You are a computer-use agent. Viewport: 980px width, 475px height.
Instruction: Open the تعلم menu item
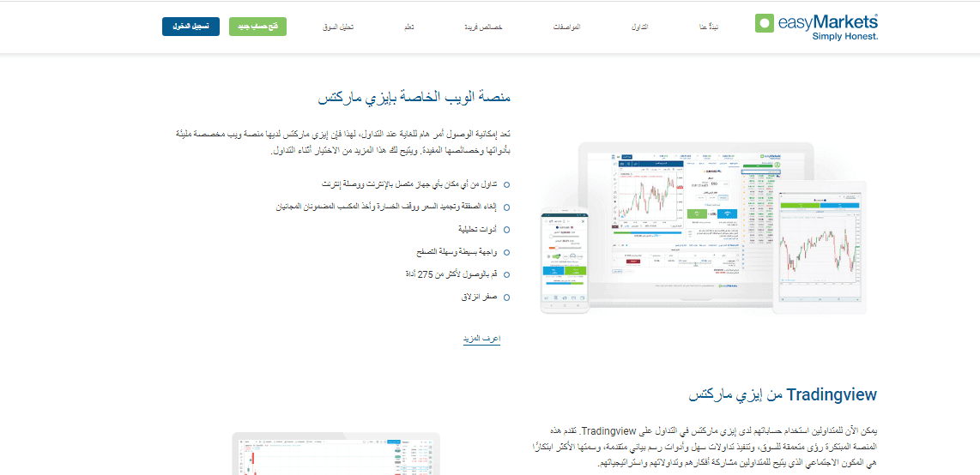408,27
